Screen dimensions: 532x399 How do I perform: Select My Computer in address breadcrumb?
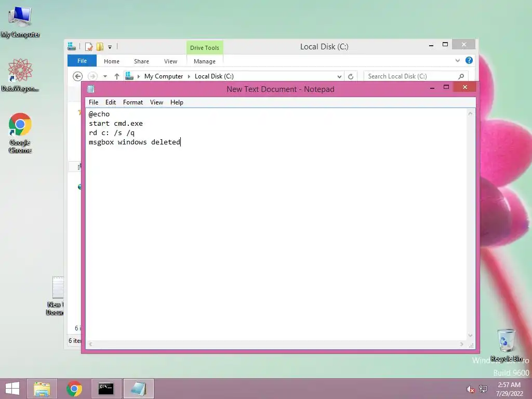click(164, 76)
